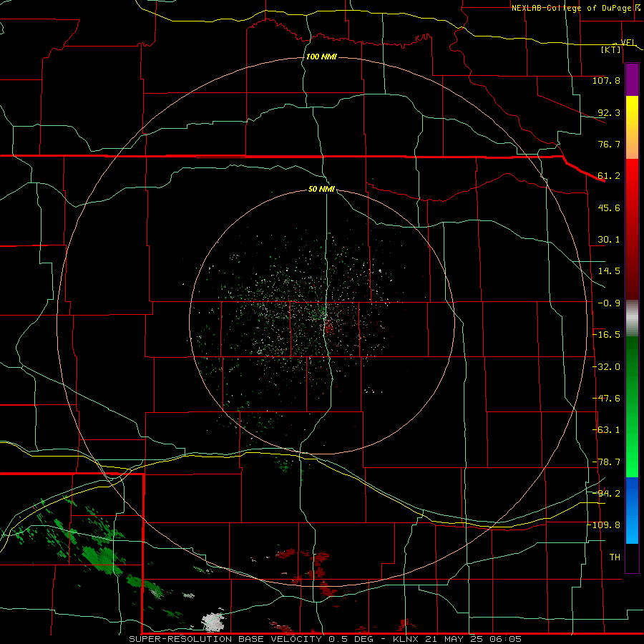This screenshot has width=644, height=644.
Task: Select the purple segment of the color bar
Action: click(632, 80)
